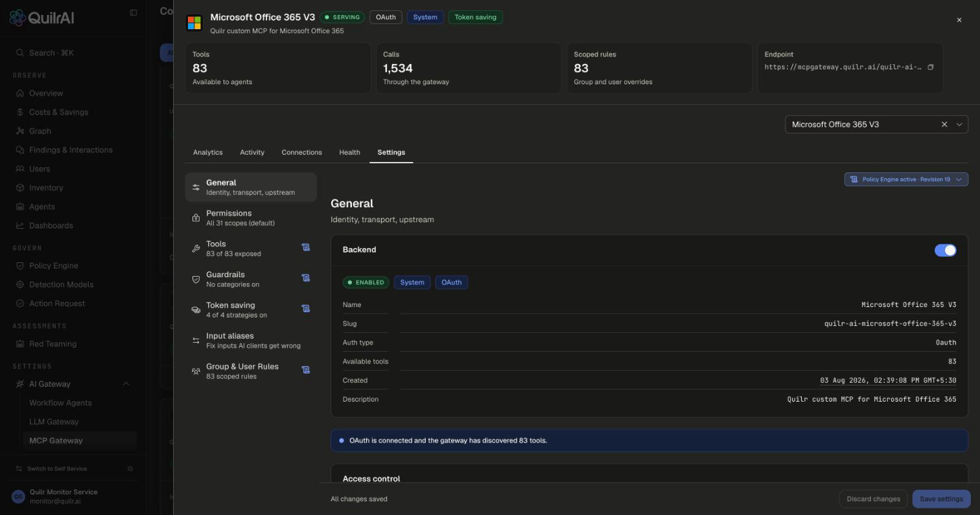The image size is (980, 515).
Task: Click the ENABLED badge in Backend card
Action: pos(366,282)
